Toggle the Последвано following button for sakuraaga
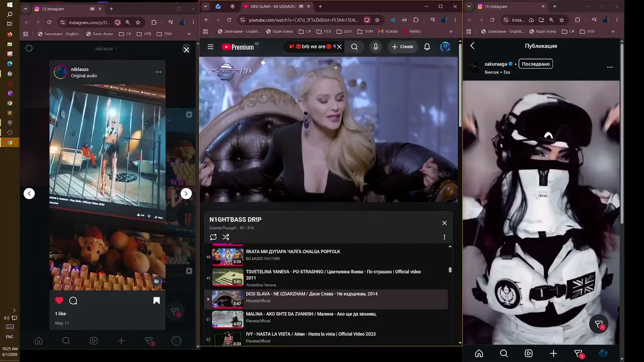This screenshot has width=644, height=362. [535, 64]
